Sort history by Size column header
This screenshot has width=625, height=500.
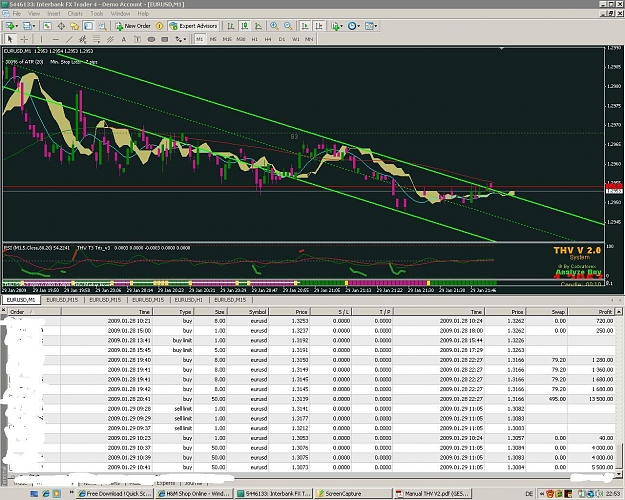[210, 312]
